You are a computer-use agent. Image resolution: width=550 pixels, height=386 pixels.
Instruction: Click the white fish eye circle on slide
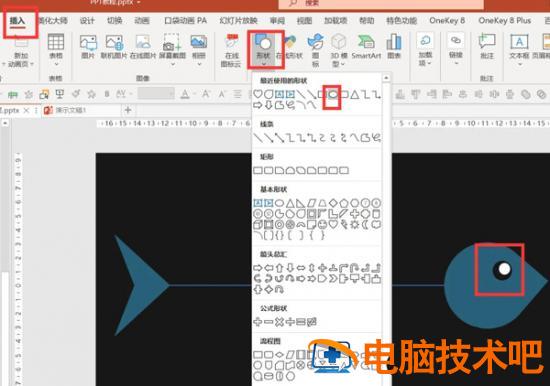click(x=504, y=269)
